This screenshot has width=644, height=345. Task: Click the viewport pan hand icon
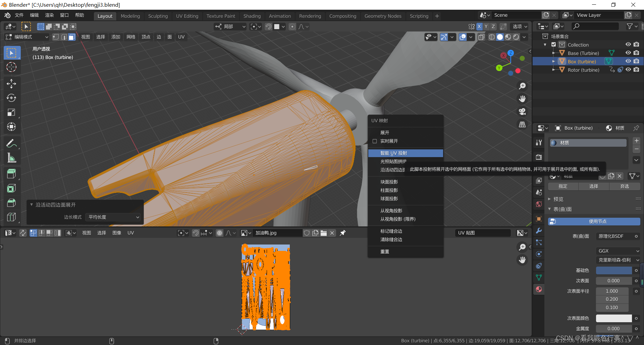522,99
